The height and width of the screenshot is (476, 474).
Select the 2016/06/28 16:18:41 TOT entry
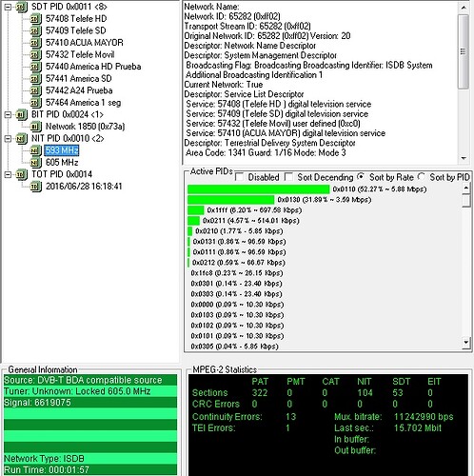(x=84, y=187)
